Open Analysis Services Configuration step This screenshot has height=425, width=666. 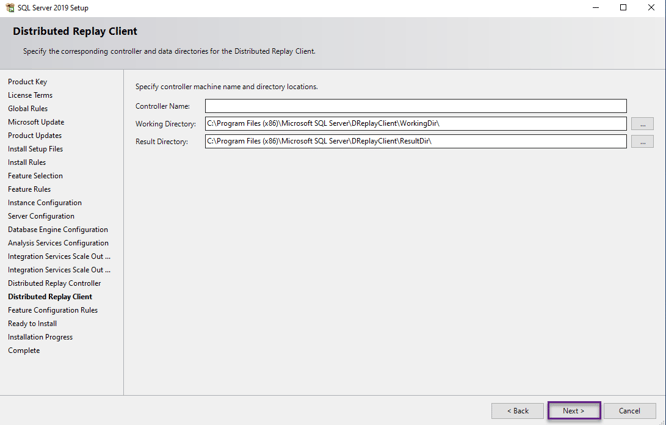(58, 243)
